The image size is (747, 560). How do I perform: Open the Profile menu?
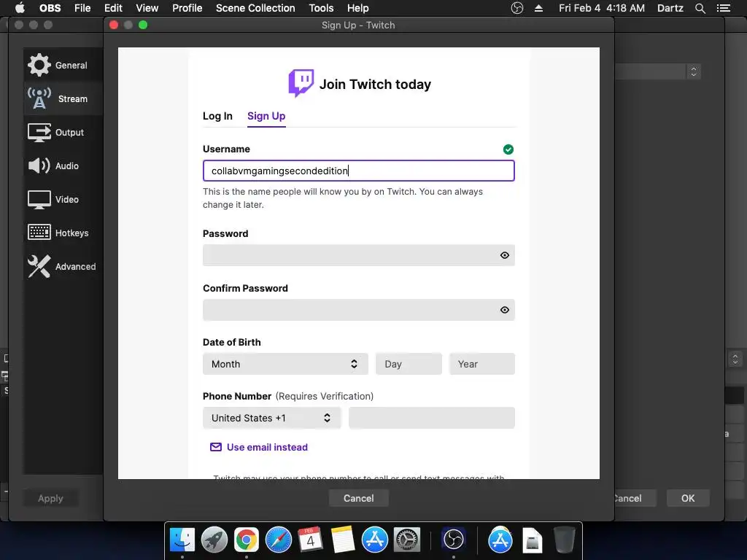187,8
